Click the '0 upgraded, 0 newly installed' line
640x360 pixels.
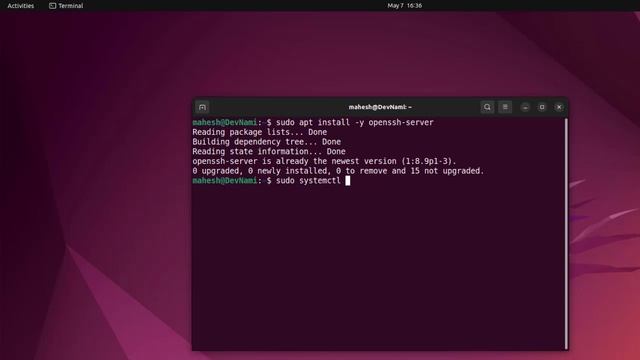pyautogui.click(x=338, y=171)
